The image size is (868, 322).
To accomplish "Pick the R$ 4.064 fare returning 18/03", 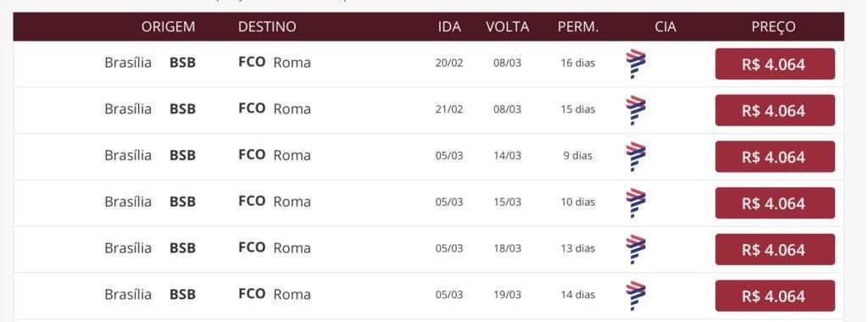I will [x=775, y=249].
